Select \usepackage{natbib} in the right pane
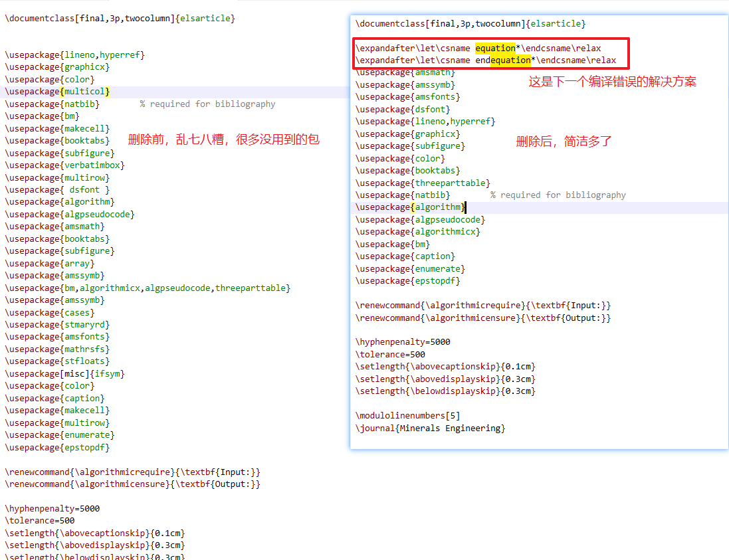 [x=403, y=195]
